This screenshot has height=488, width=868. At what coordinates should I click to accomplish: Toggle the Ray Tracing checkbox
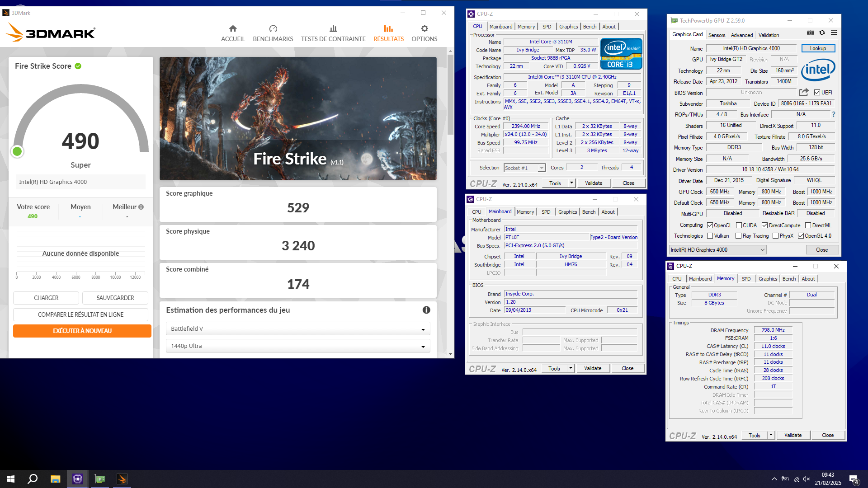738,236
